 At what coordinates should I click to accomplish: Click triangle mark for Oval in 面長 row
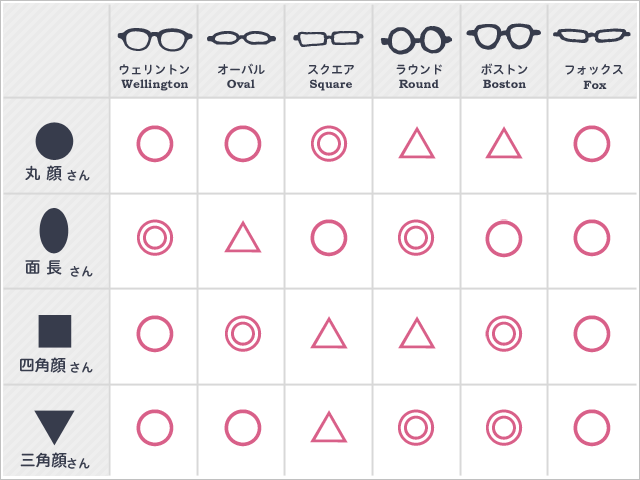click(242, 238)
